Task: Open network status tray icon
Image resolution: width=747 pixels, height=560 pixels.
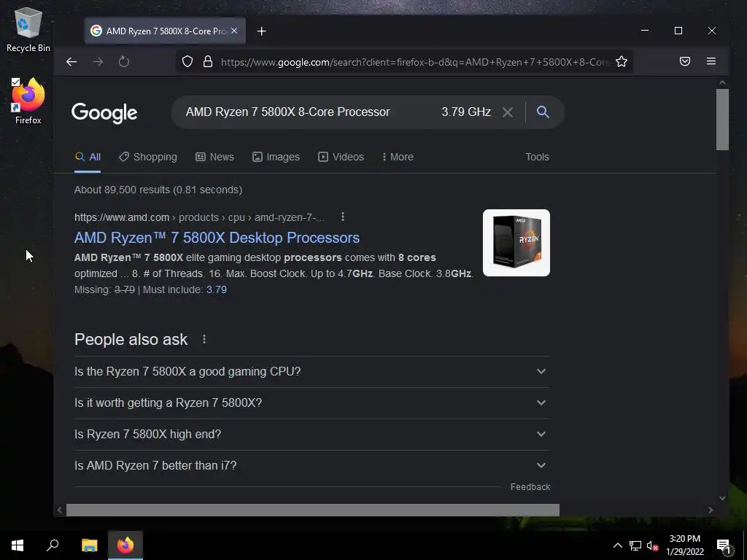Action: coord(635,545)
